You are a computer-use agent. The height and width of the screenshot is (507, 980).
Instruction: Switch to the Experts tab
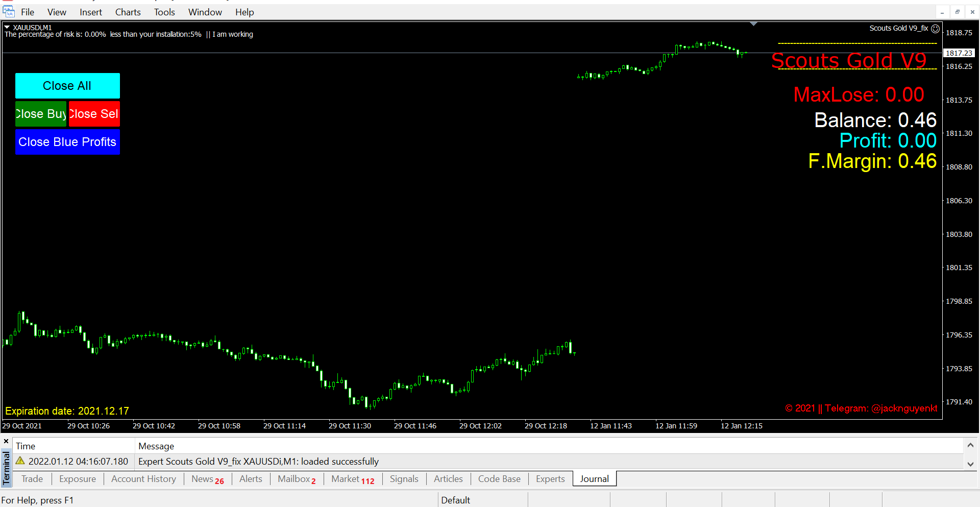550,479
